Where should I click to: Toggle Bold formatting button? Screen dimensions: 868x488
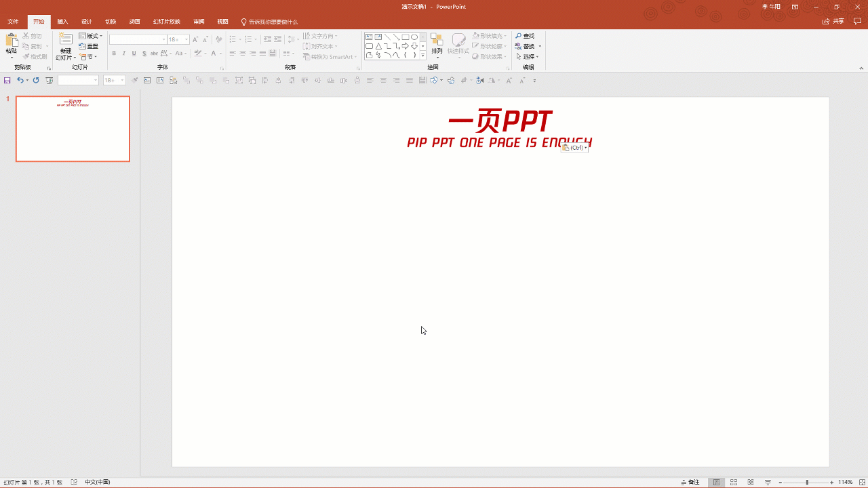[114, 54]
